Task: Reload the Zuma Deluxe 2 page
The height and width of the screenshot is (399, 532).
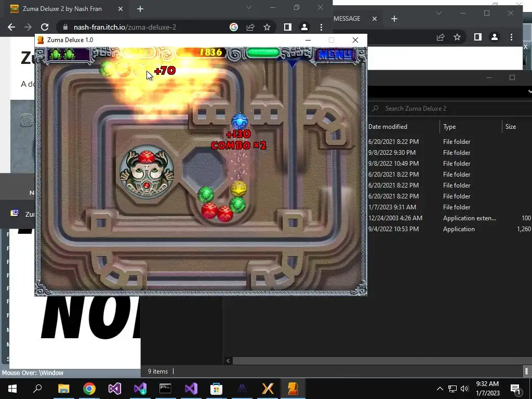Action: 45,27
